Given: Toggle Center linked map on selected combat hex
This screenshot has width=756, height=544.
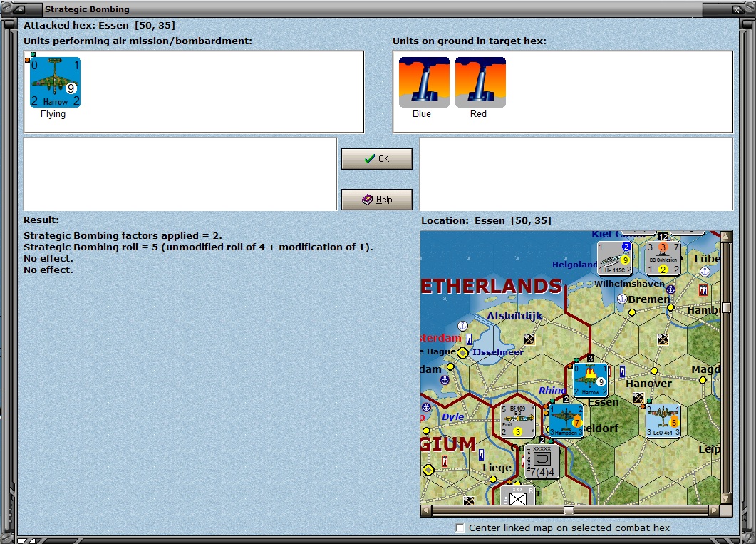Looking at the screenshot, I should [460, 528].
